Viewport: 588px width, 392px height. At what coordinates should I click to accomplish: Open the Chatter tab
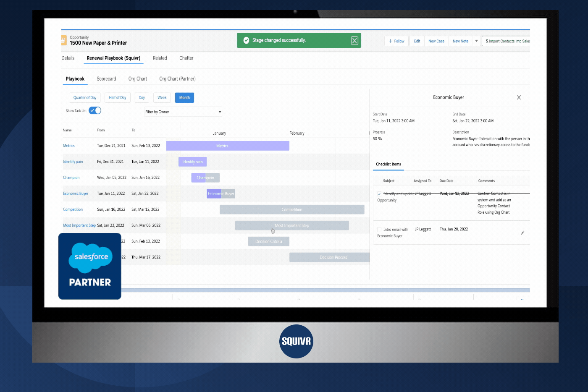186,58
